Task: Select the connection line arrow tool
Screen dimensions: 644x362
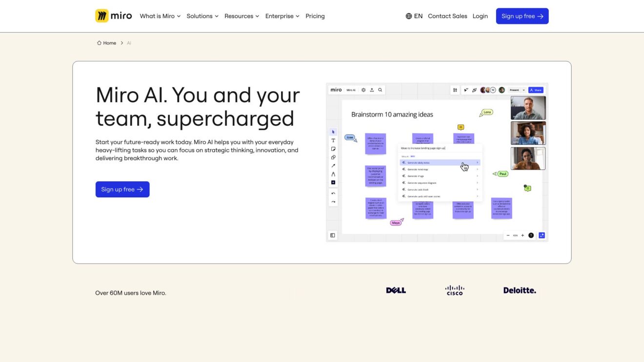Action: pos(333,166)
